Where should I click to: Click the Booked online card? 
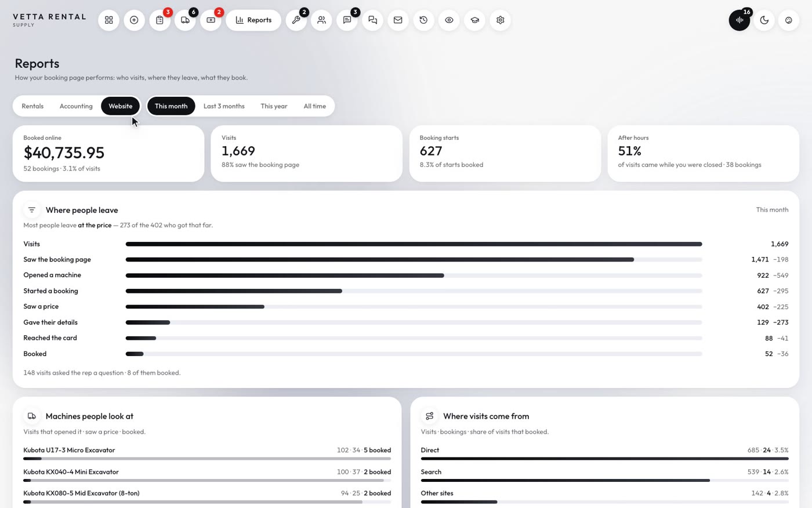(108, 154)
